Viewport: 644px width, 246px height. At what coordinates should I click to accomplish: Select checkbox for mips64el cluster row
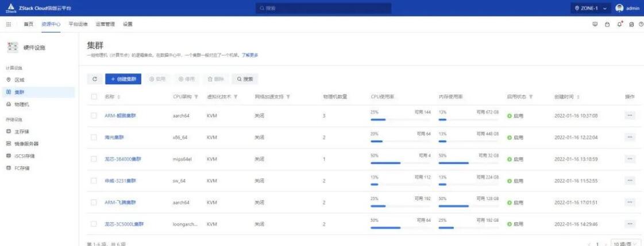point(94,159)
